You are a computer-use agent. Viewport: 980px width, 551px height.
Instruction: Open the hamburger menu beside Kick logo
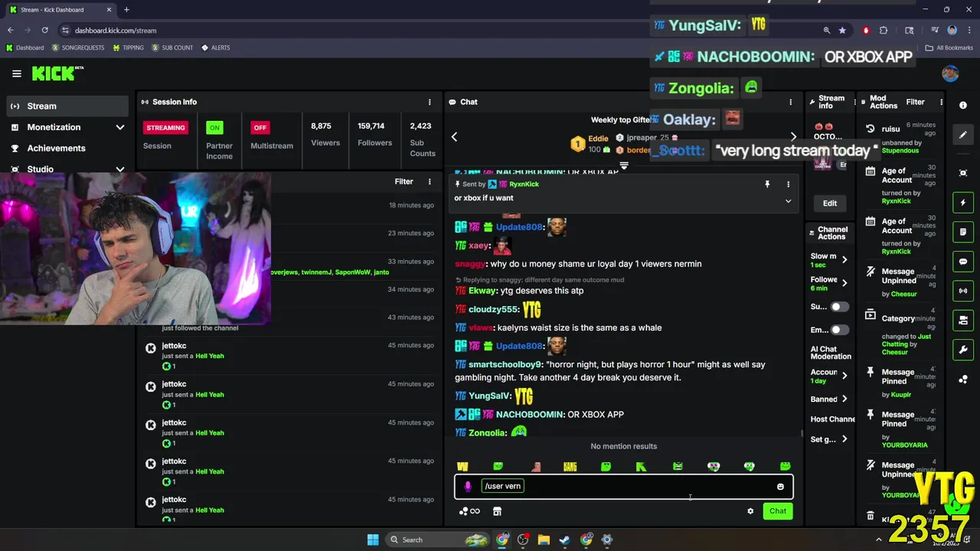[16, 73]
